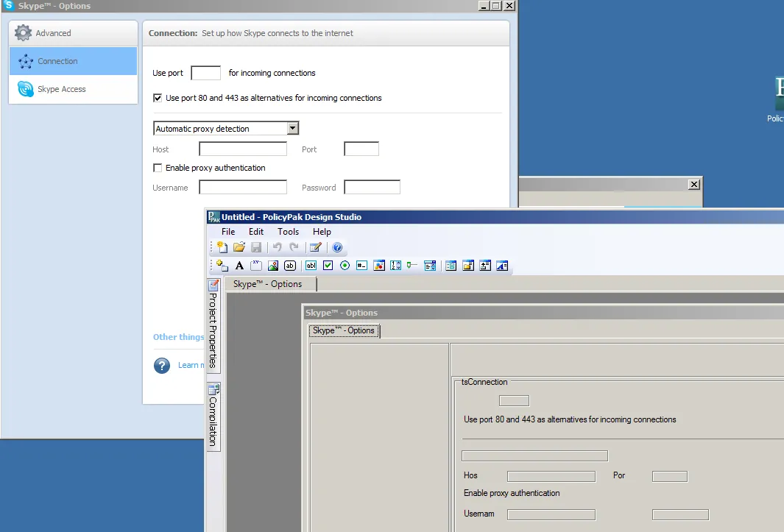Click the PolicyPak icon in Design Studio title bar
Image resolution: width=784 pixels, height=532 pixels.
click(x=214, y=217)
